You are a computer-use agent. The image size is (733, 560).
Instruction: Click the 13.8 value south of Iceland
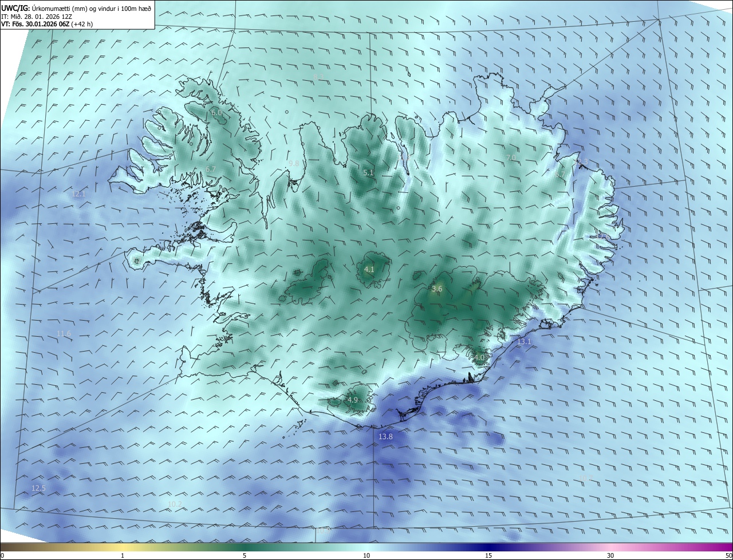tap(386, 437)
